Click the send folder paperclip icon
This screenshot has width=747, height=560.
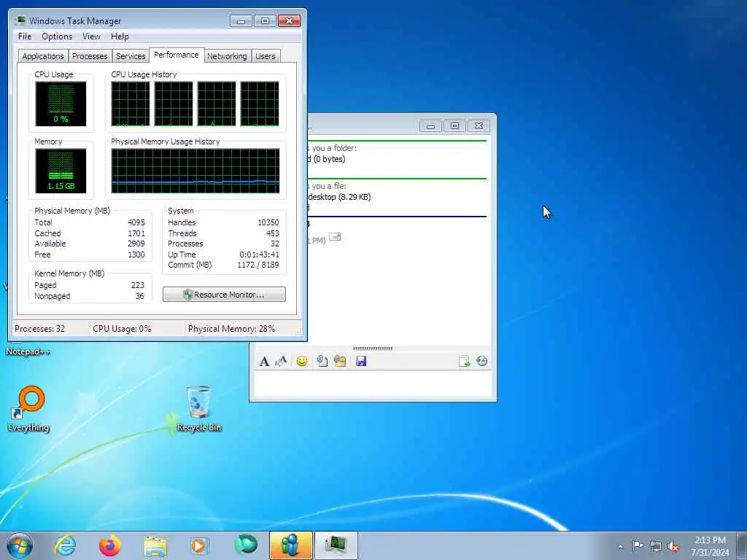tap(340, 362)
